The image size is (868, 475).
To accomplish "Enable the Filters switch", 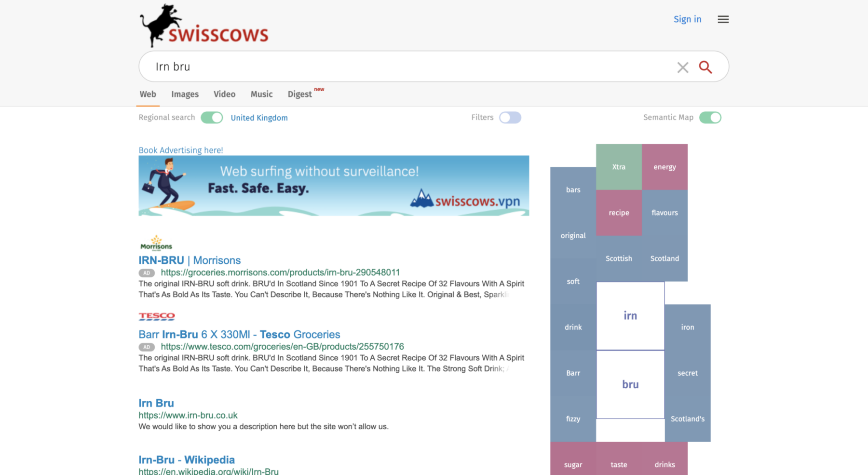I will [510, 118].
